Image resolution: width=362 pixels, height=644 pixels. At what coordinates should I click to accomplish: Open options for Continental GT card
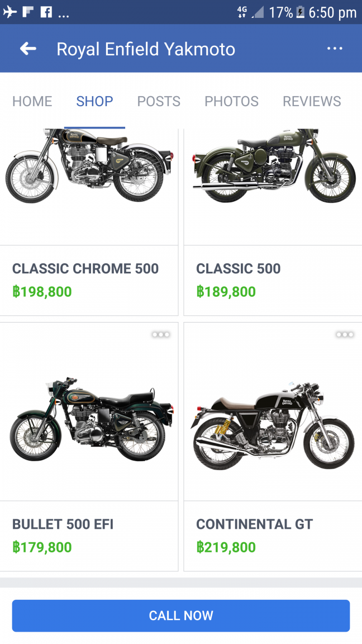pos(345,334)
